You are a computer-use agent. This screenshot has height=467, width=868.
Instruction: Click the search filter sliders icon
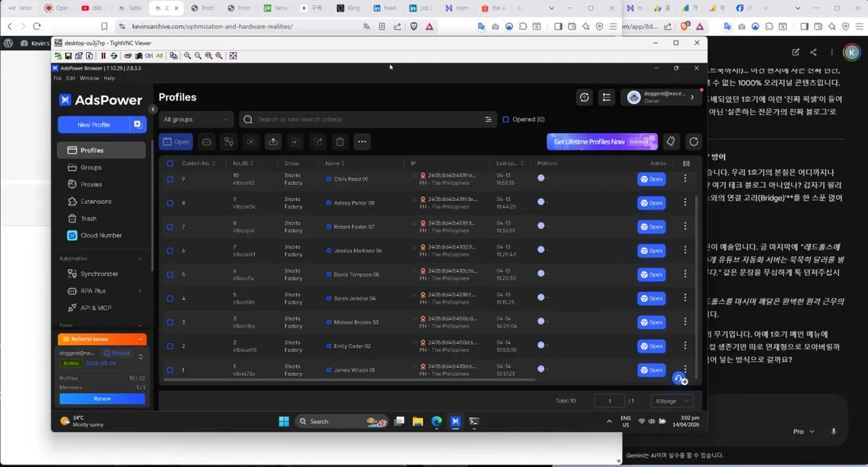[x=488, y=119]
